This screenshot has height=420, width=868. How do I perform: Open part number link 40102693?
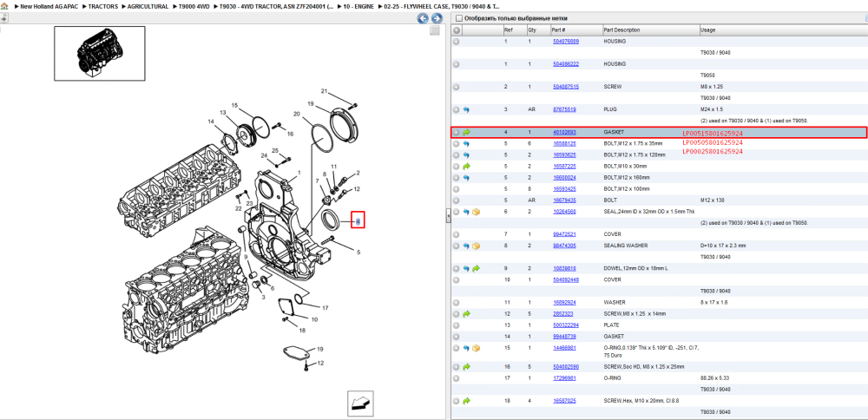(x=564, y=132)
